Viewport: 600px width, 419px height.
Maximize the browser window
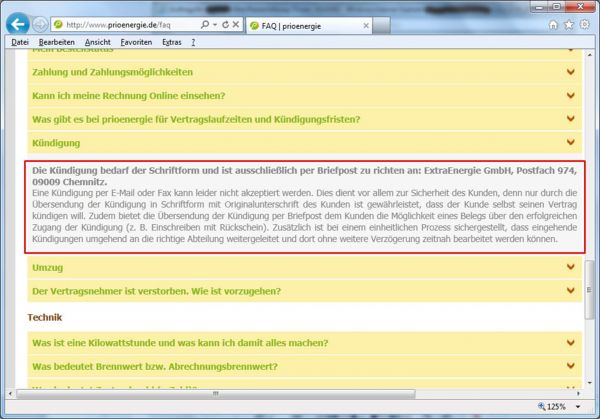556,7
